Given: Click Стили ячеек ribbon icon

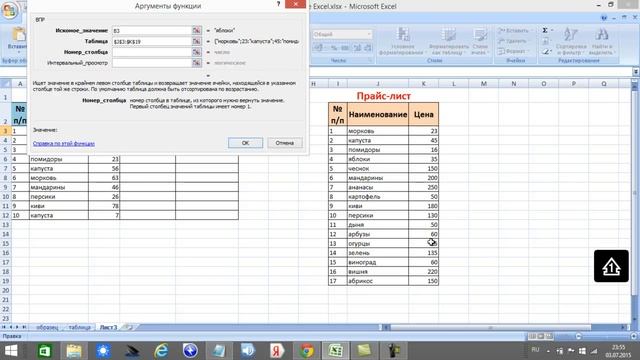Looking at the screenshot, I should tap(480, 41).
